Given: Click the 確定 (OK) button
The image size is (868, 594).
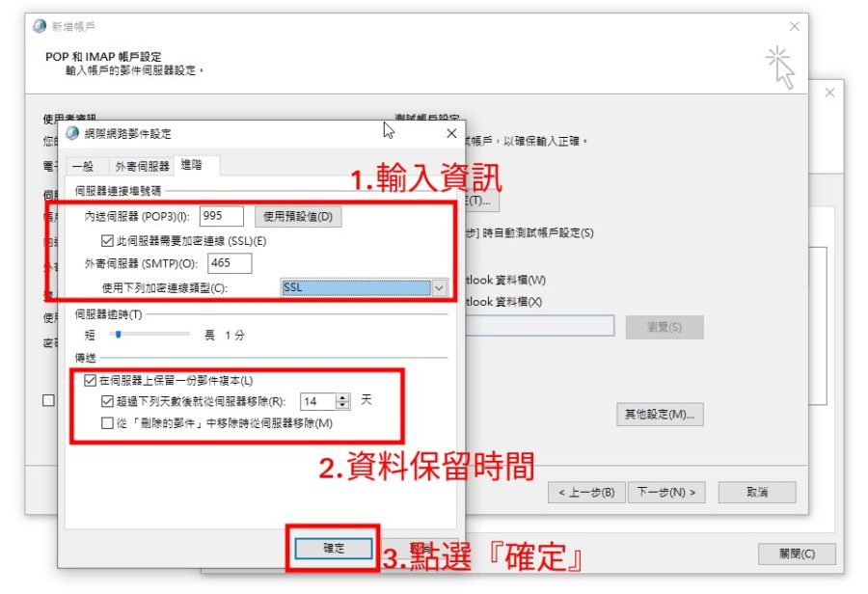Looking at the screenshot, I should pos(334,548).
